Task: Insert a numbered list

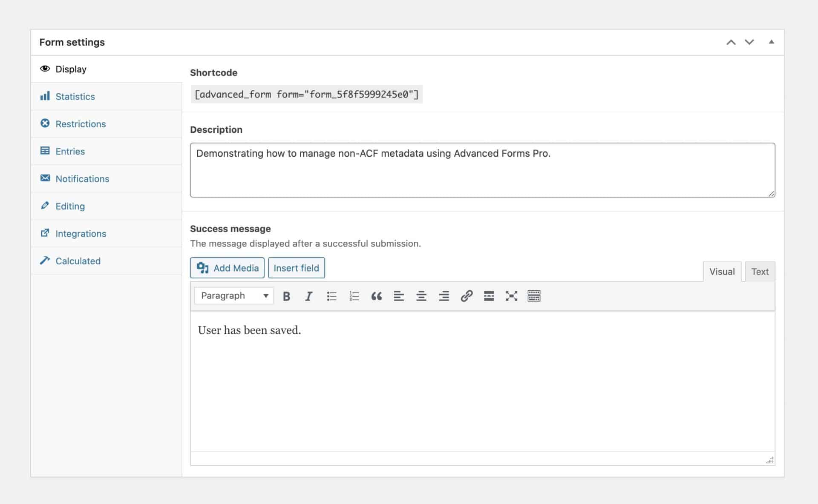Action: (354, 296)
